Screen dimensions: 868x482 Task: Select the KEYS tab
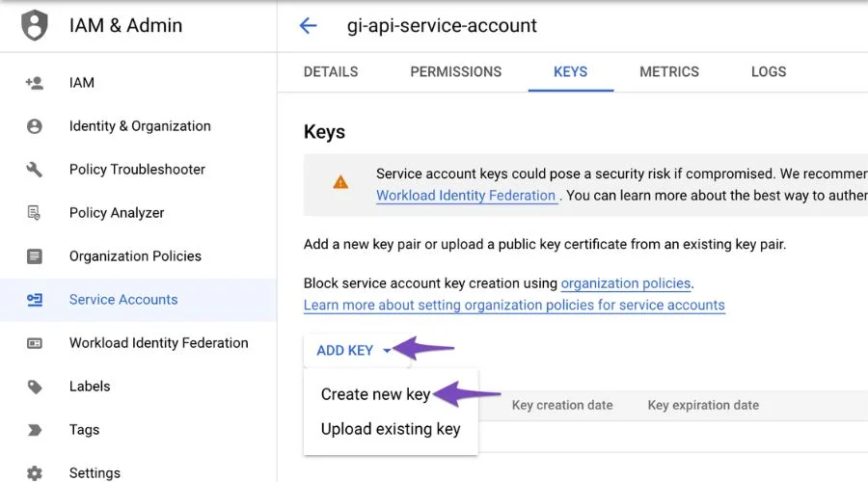tap(571, 72)
